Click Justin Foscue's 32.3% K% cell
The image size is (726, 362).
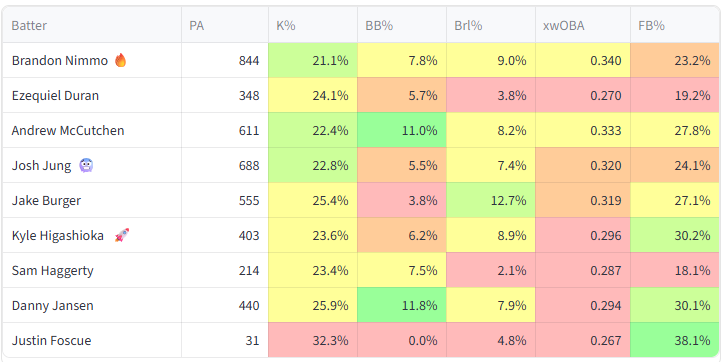click(313, 340)
